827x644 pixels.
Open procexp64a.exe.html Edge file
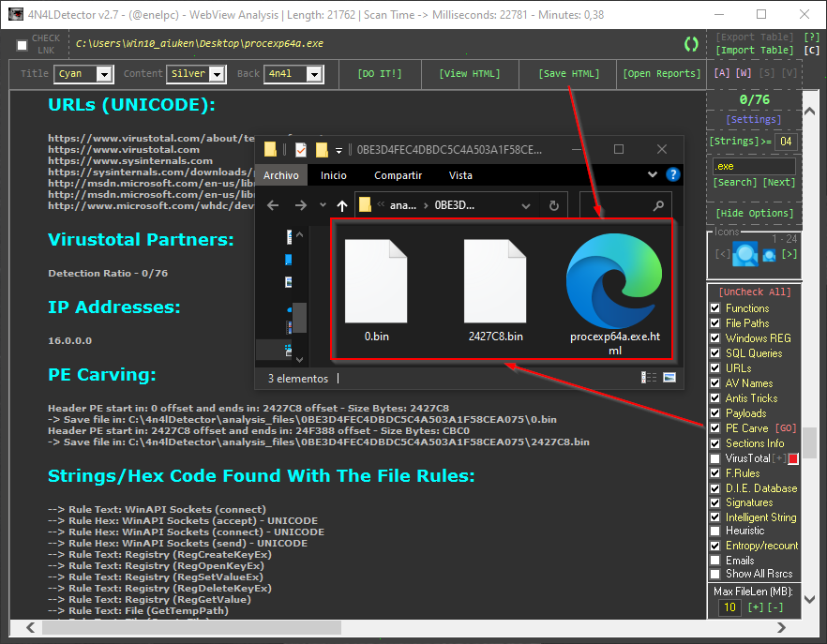[x=614, y=294]
